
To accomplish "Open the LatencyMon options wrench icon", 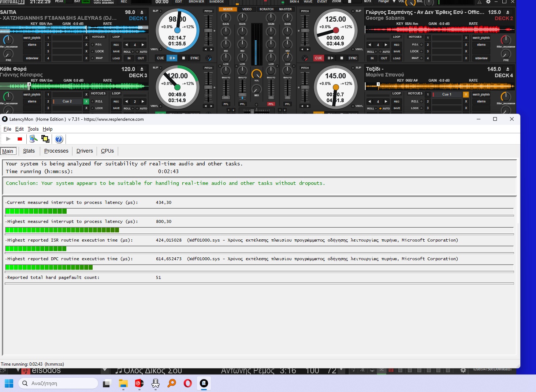I will [33, 139].
